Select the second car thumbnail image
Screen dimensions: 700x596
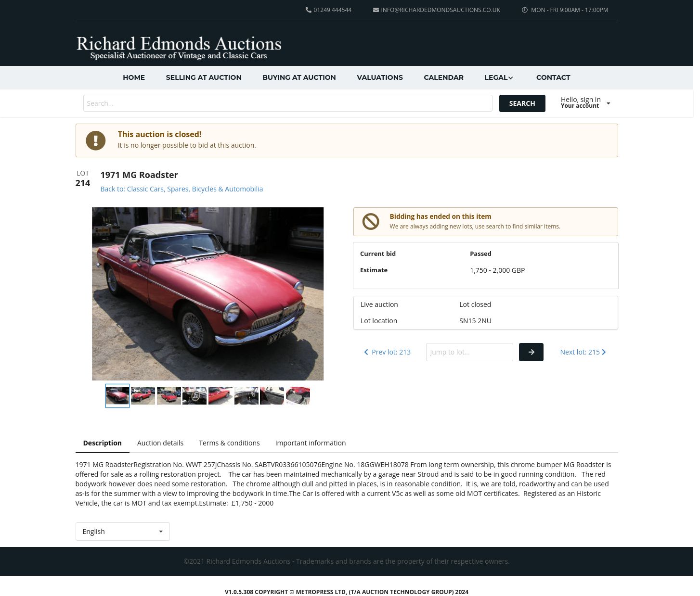[143, 395]
